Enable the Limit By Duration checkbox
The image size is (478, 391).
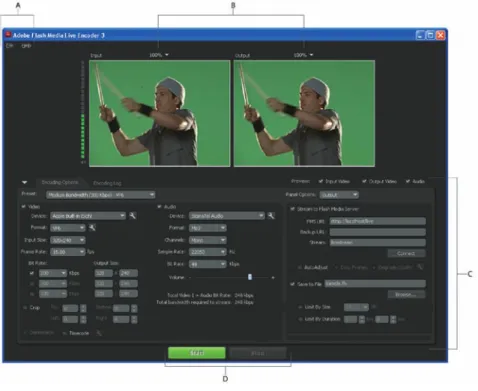tap(300, 319)
